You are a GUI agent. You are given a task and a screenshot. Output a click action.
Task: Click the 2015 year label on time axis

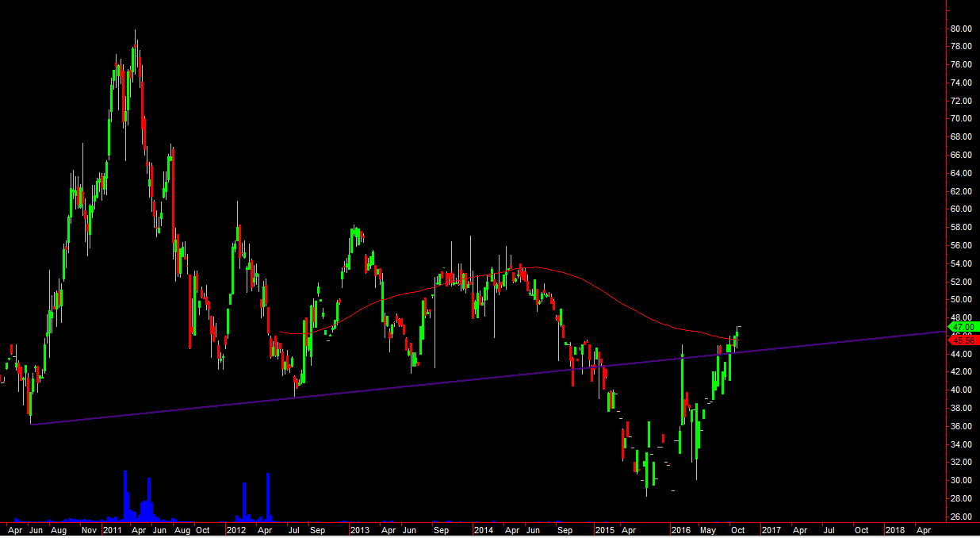(605, 530)
